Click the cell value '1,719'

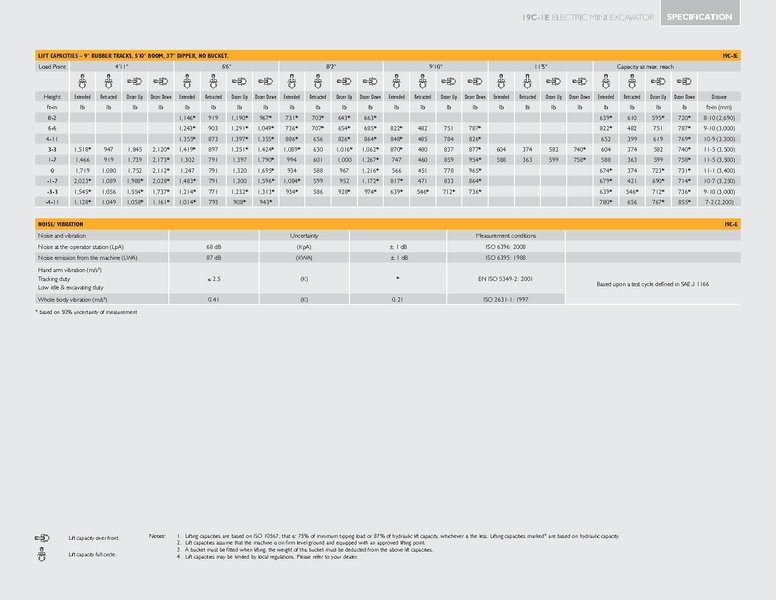pos(83,170)
